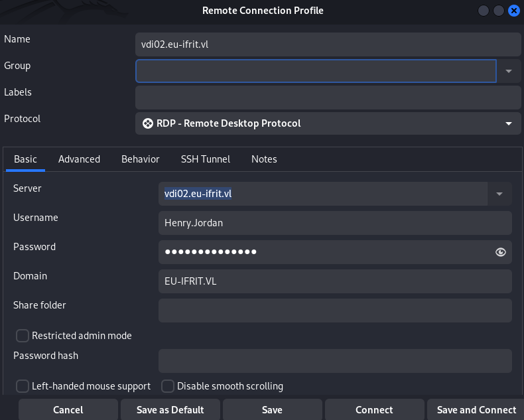Reveal password with the eye icon
The image size is (524, 420).
click(500, 252)
